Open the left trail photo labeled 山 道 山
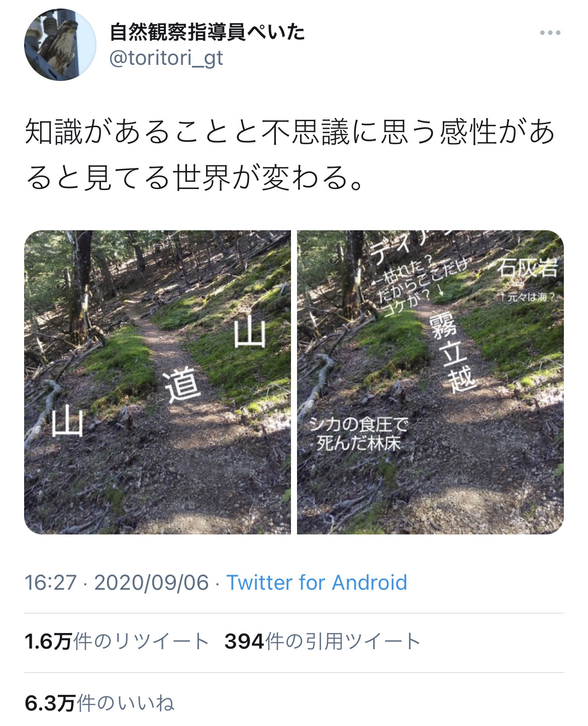Viewport: 588px width, 726px height. point(157,382)
